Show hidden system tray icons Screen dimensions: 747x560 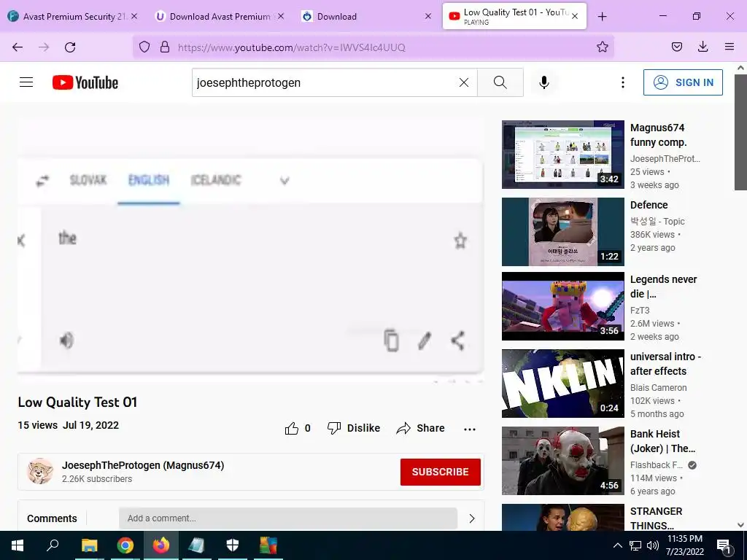(617, 545)
